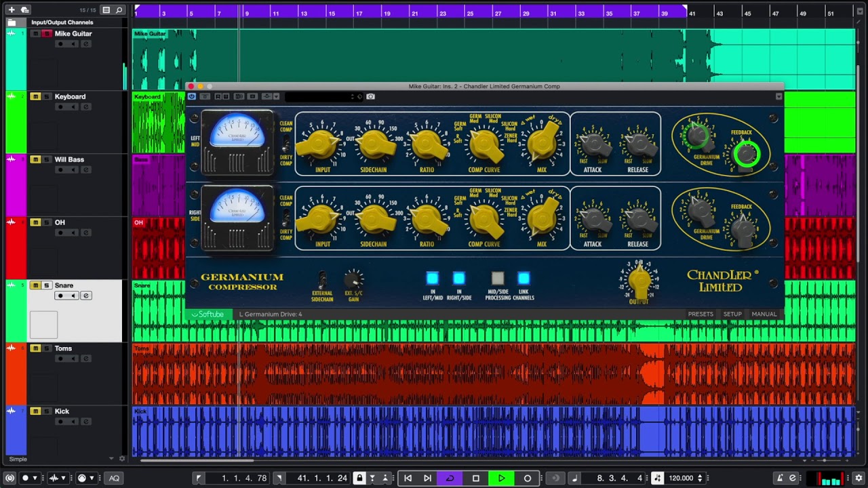Image resolution: width=868 pixels, height=488 pixels.
Task: Select the Toms track name
Action: pyautogui.click(x=63, y=348)
